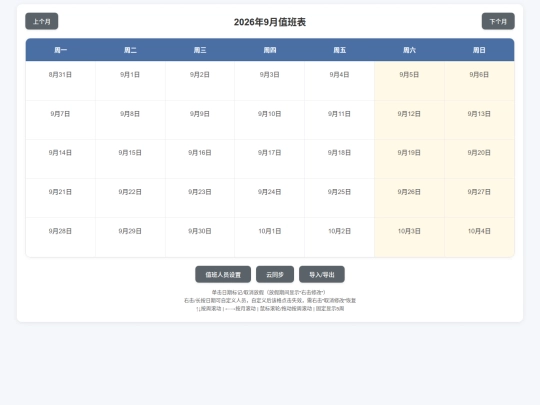
Task: Mark 10月3日 Saturday cell
Action: click(409, 237)
